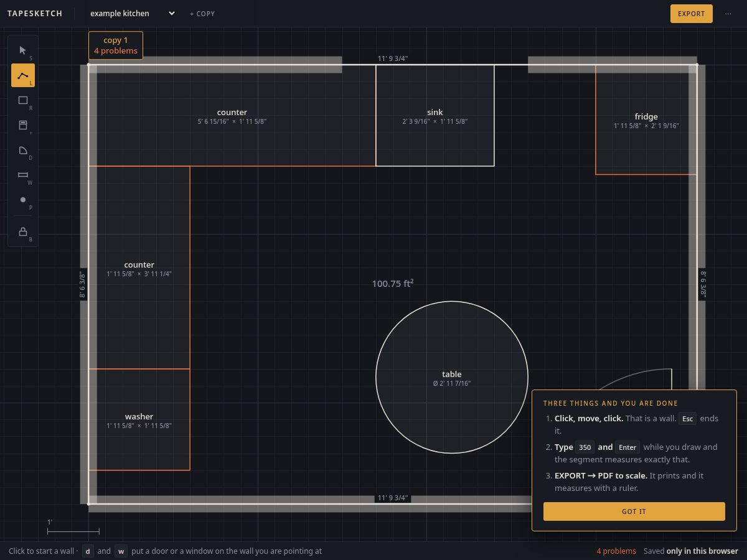Dismiss the tips panel with GOT IT
The width and height of the screenshot is (747, 560).
(634, 511)
